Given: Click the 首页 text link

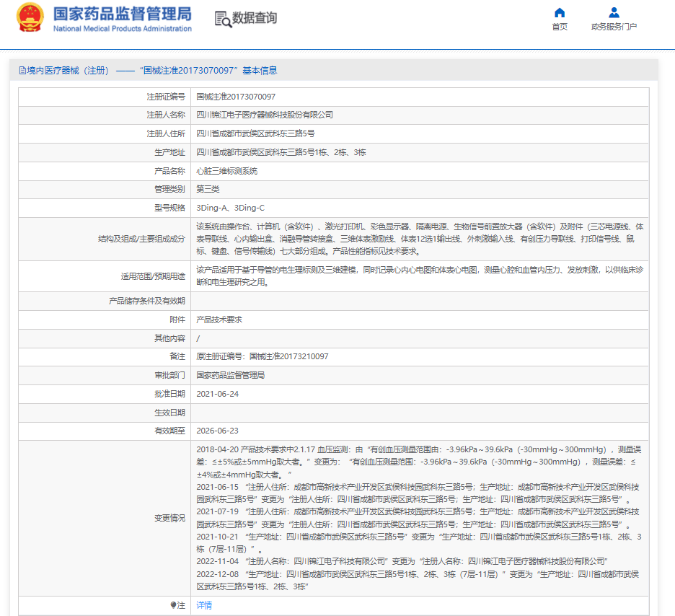Looking at the screenshot, I should pos(560,27).
